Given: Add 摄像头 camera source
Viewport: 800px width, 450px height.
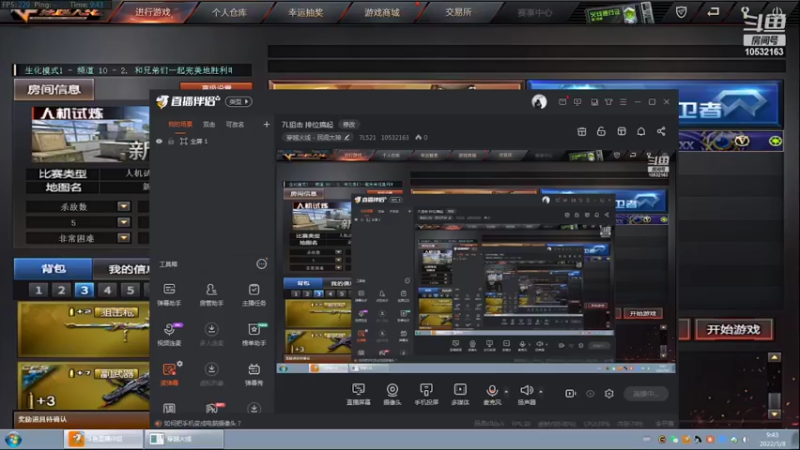Looking at the screenshot, I should pos(392,394).
